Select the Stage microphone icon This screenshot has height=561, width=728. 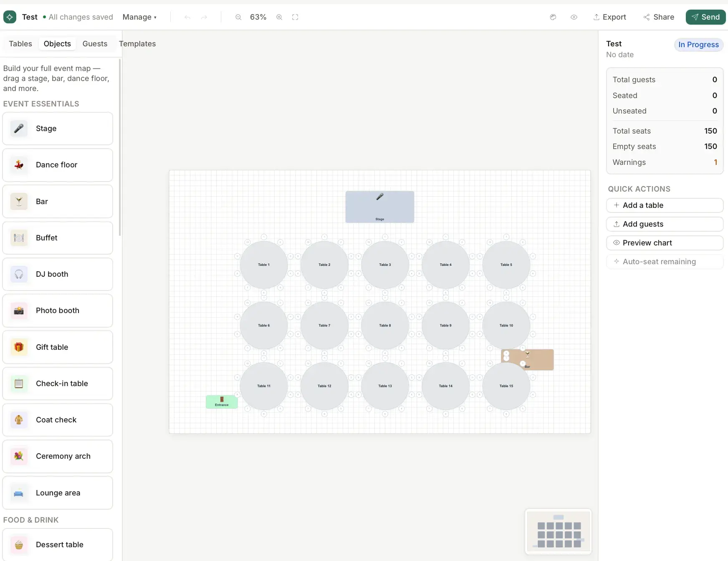(19, 129)
